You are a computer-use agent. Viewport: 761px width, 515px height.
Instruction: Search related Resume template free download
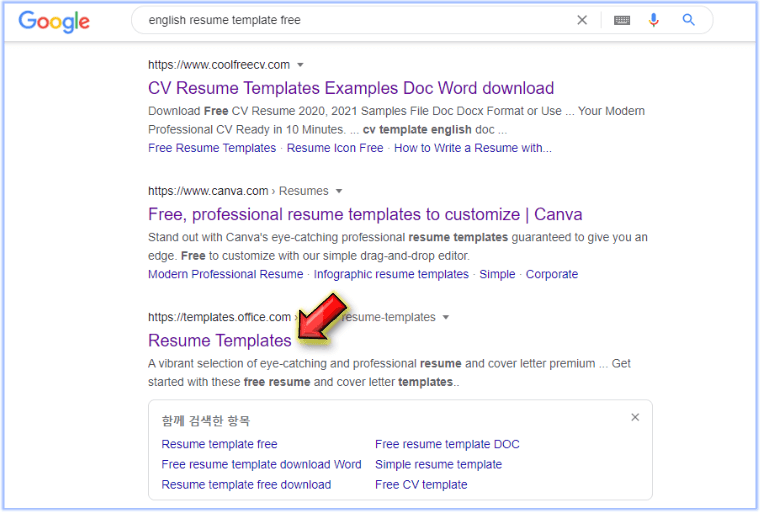(x=246, y=485)
